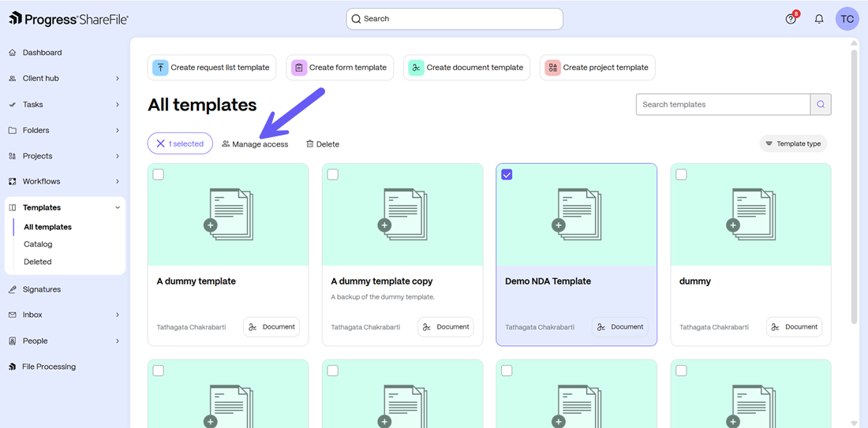Check the dummy template checkbox
This screenshot has width=868, height=428.
(682, 175)
